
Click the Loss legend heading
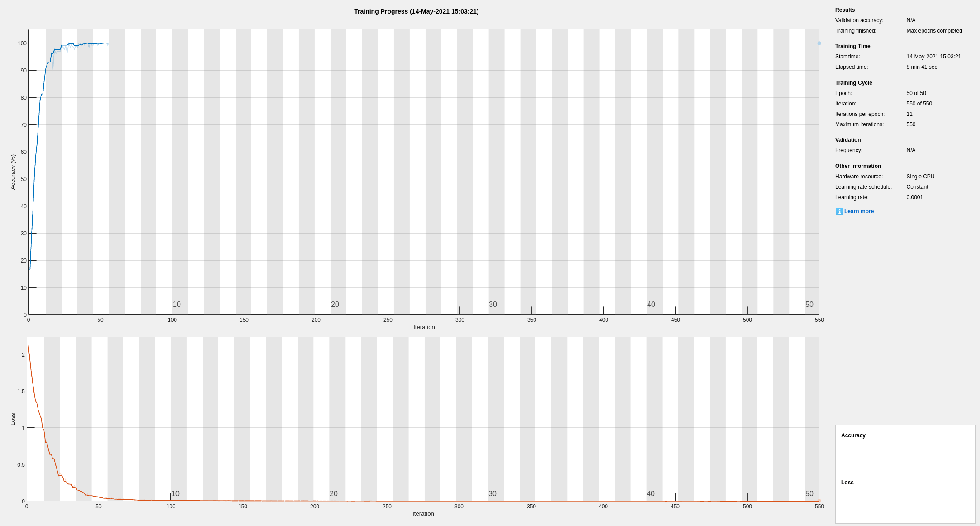coord(847,483)
